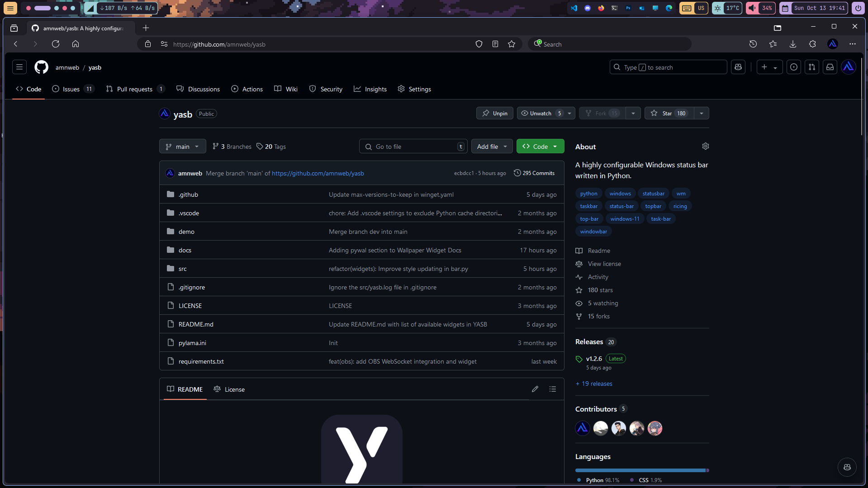This screenshot has width=868, height=488.
Task: Open the 3 Branches link
Action: click(232, 147)
